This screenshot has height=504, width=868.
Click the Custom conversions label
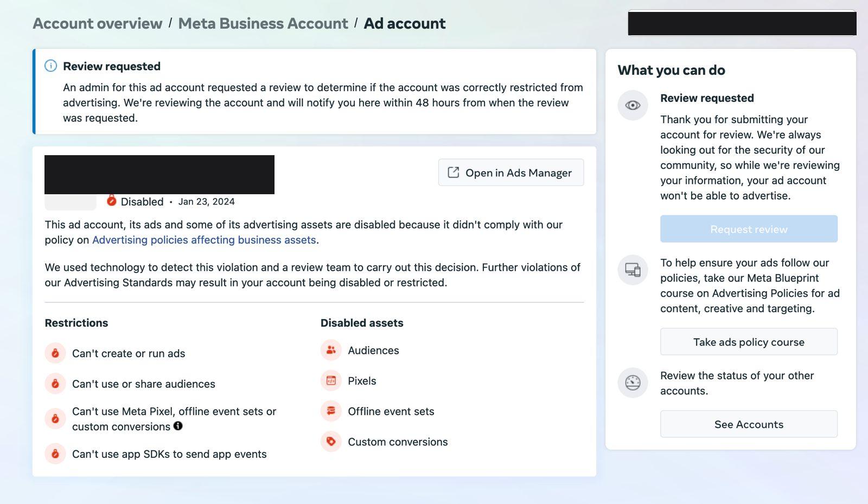398,442
